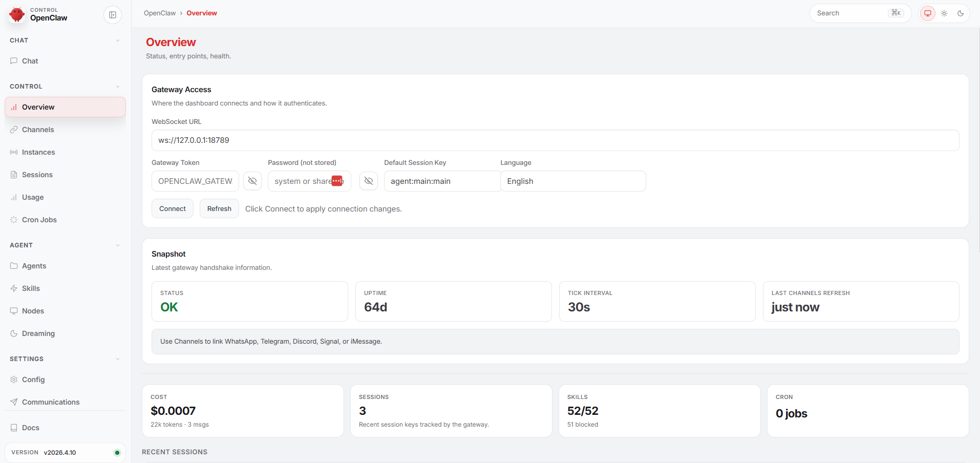This screenshot has height=463, width=980.
Task: Click the '51 blocked' skills text
Action: point(583,425)
